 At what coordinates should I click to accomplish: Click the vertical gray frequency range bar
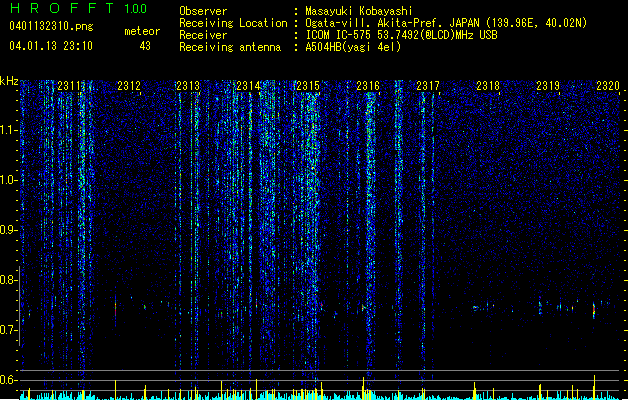[19, 306]
